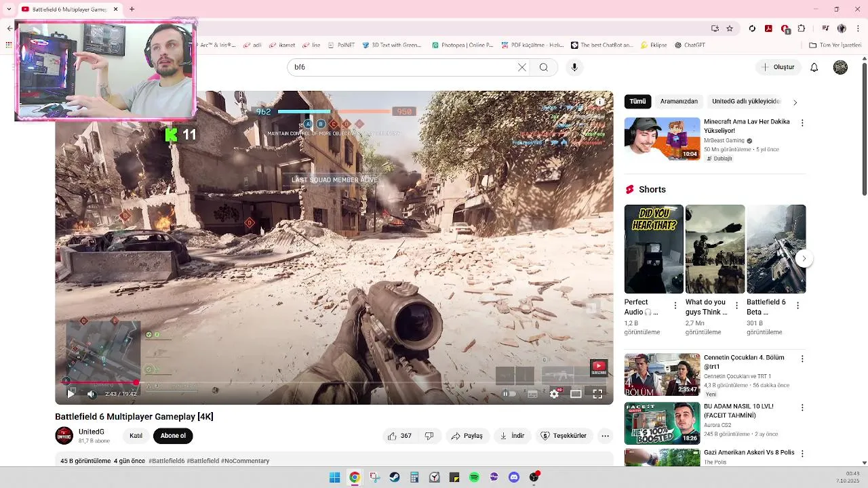The width and height of the screenshot is (868, 488).
Task: Seek on the red video progress bar
Action: (x=334, y=382)
